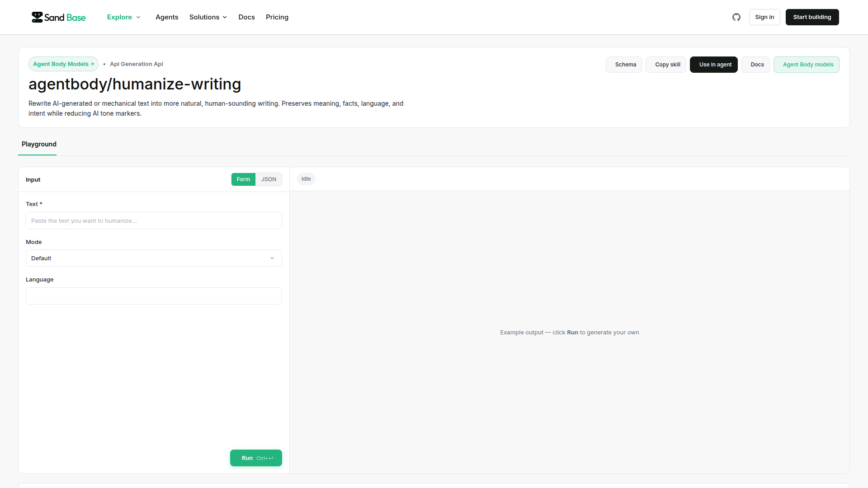Screen dimensions: 868x488
Task: Focus the Language input field
Action: pyautogui.click(x=154, y=296)
